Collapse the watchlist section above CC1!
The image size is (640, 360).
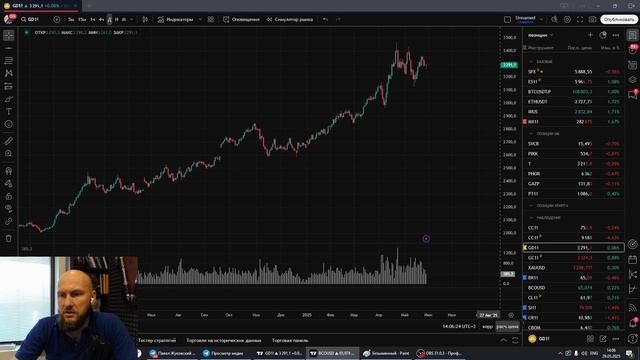tap(531, 218)
